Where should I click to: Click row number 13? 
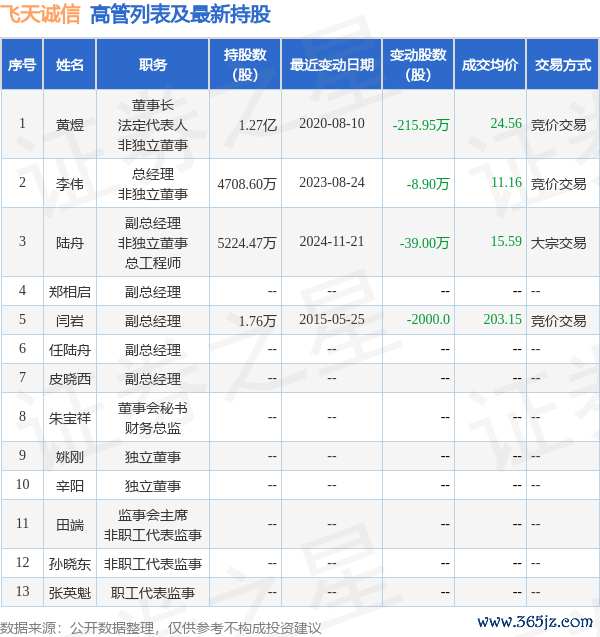22,591
